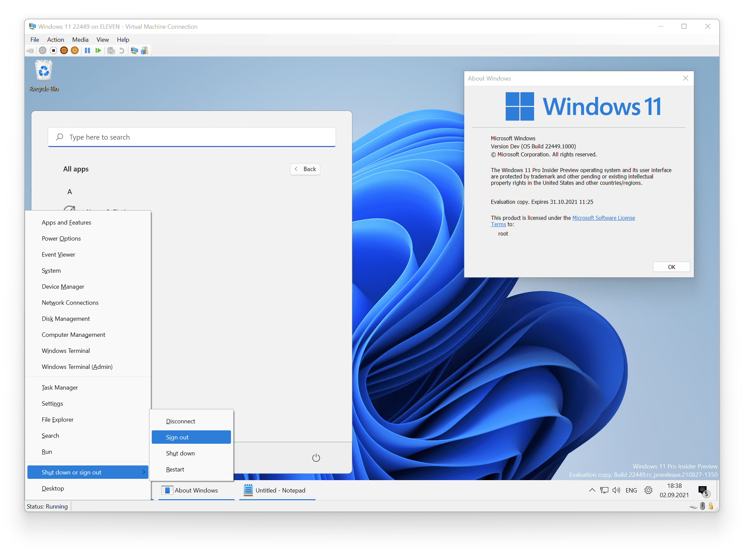The width and height of the screenshot is (745, 560).
Task: Choose Restart in the submenu
Action: 191,469
